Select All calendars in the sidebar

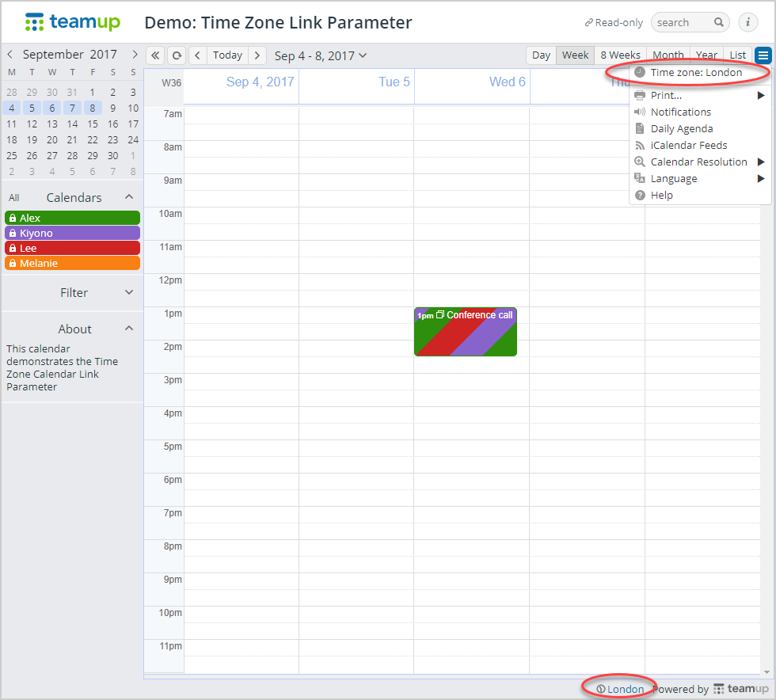point(14,198)
